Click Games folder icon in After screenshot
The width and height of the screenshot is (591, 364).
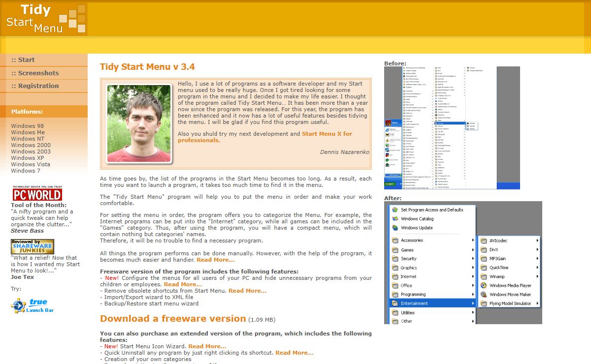pyautogui.click(x=395, y=249)
